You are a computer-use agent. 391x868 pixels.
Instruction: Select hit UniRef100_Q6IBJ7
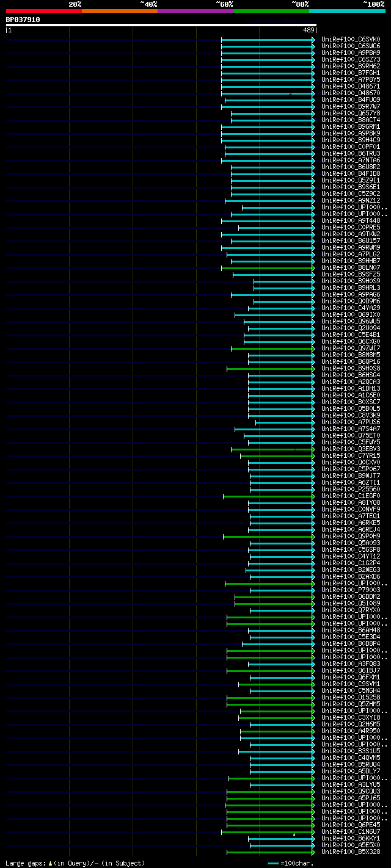click(x=351, y=670)
